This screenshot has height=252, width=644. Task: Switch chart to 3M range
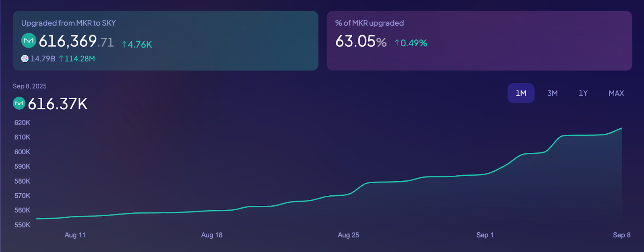click(x=552, y=93)
